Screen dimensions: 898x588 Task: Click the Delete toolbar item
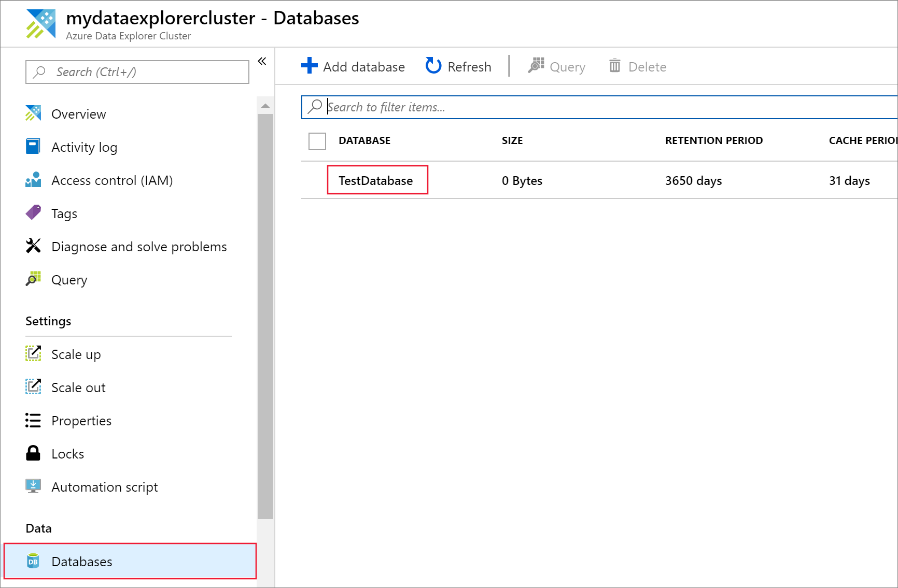pyautogui.click(x=637, y=66)
